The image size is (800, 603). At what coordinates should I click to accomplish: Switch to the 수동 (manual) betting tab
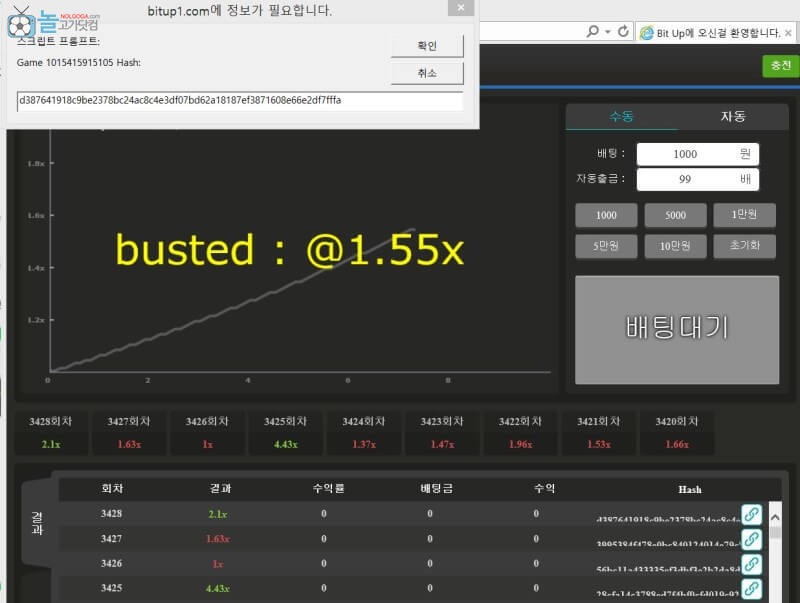tap(621, 116)
